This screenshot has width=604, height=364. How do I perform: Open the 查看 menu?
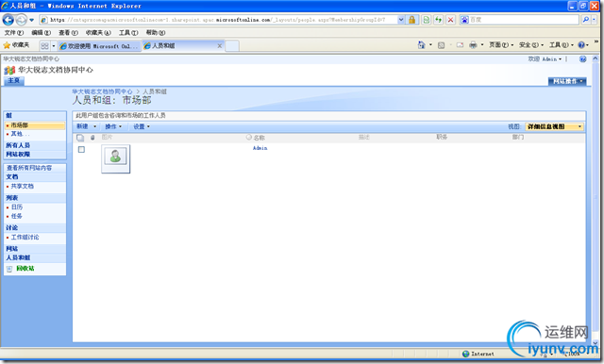(68, 33)
